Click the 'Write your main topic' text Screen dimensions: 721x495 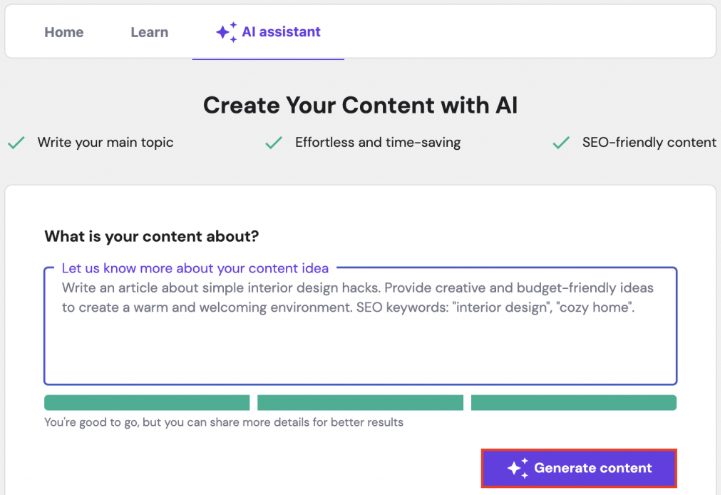click(105, 143)
